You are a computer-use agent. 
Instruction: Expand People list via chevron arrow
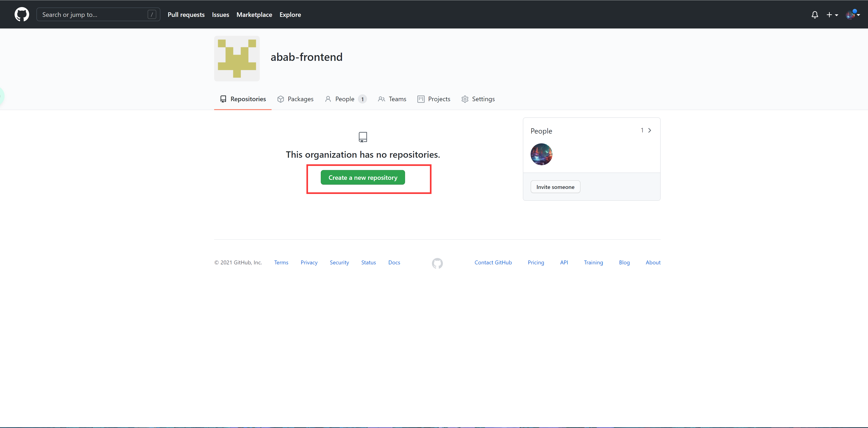click(x=649, y=130)
